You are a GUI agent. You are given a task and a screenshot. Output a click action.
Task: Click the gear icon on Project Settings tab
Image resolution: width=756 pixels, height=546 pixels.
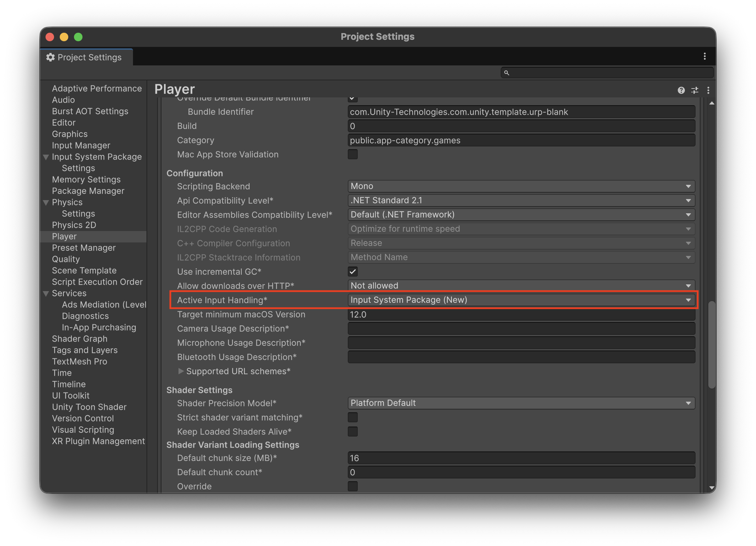click(x=50, y=57)
